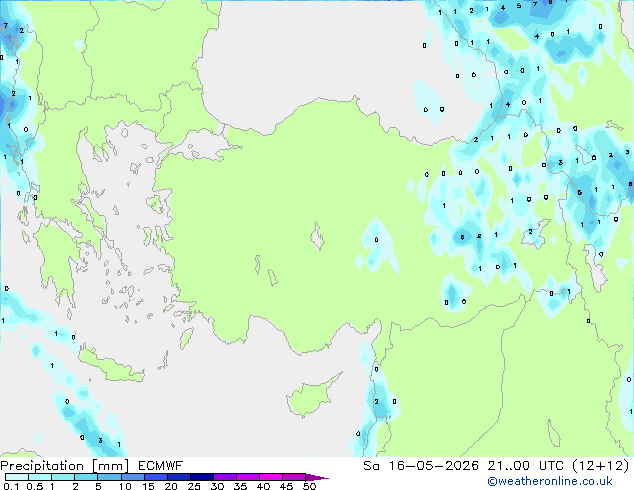The width and height of the screenshot is (634, 490).
Task: Click the legend value '10'
Action: click(x=125, y=486)
